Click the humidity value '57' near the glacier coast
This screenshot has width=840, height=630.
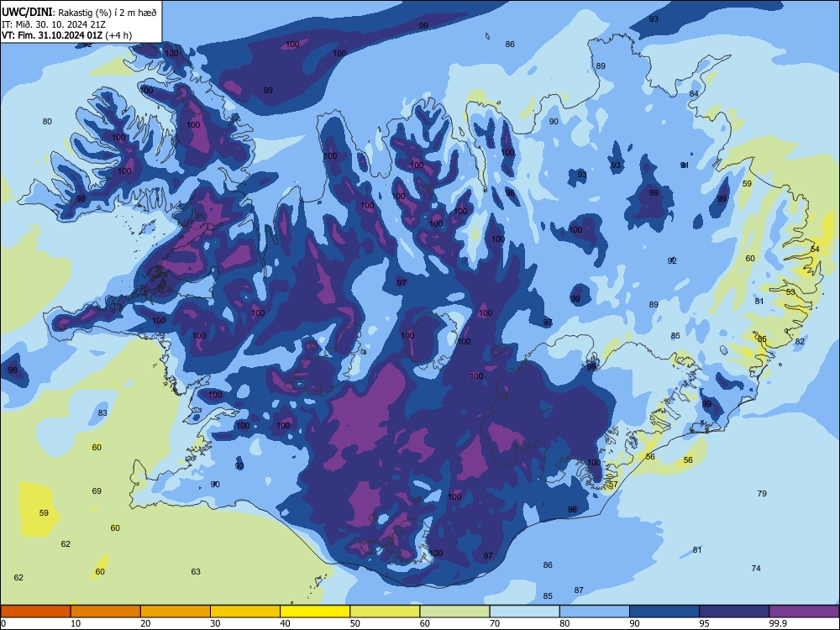pos(613,485)
